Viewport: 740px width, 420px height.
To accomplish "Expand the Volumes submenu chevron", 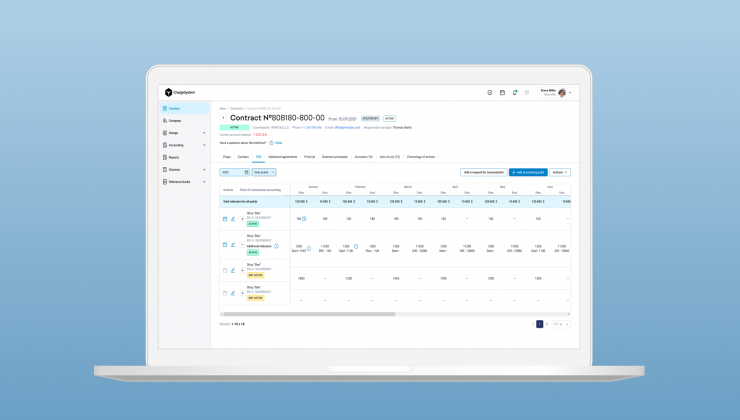I will 204,169.
